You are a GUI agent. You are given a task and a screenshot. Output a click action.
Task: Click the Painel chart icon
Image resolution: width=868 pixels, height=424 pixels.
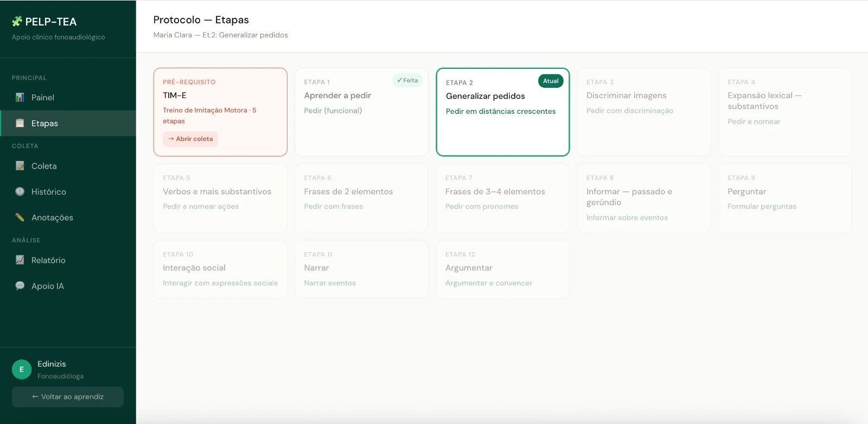20,98
